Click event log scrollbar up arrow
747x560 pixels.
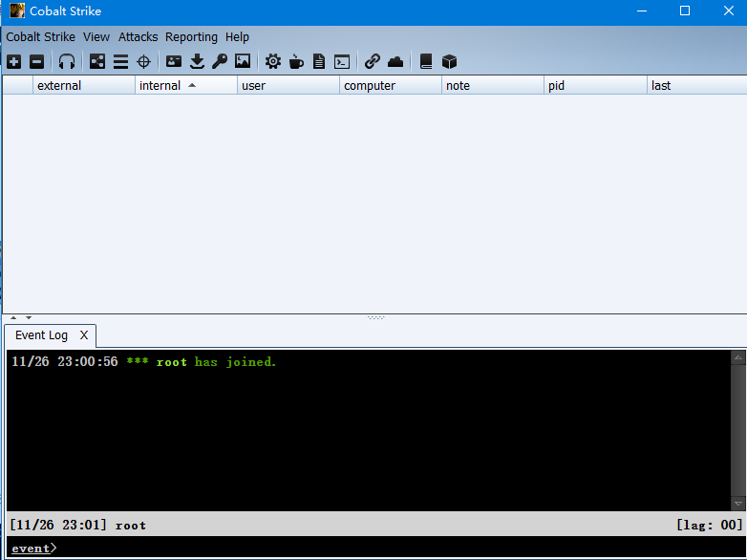(738, 357)
